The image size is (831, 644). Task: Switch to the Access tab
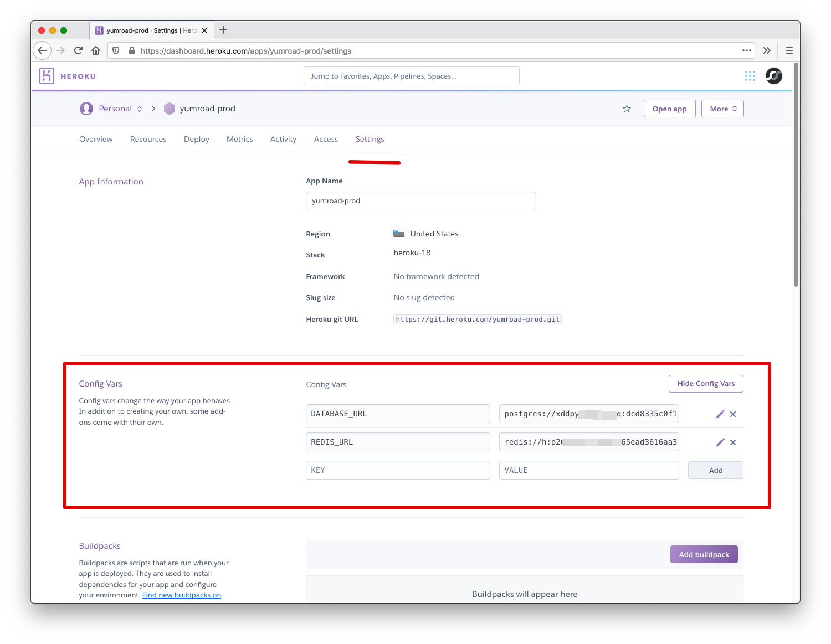326,139
